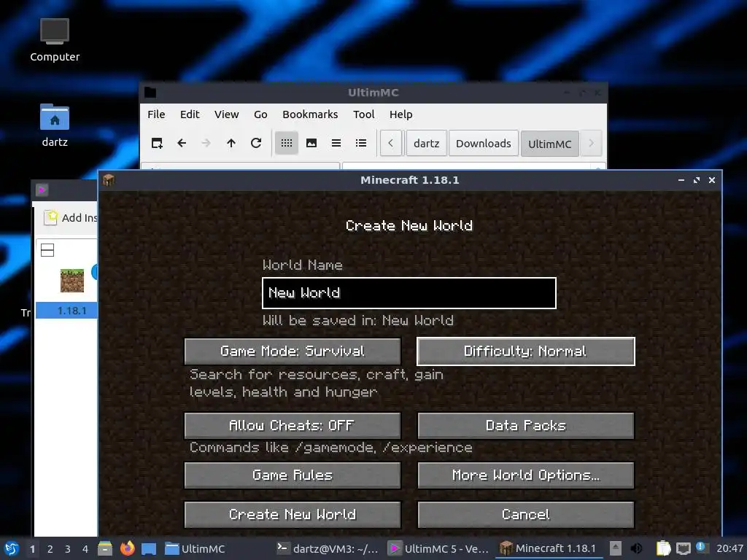Click the UltimMC path breadcrumb
Image resolution: width=747 pixels, height=560 pixels.
click(549, 144)
